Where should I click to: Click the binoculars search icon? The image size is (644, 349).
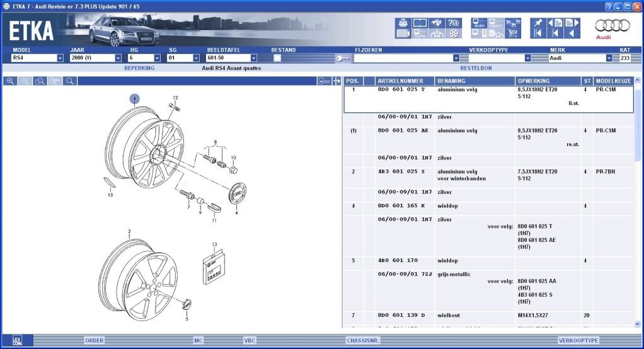[x=437, y=23]
